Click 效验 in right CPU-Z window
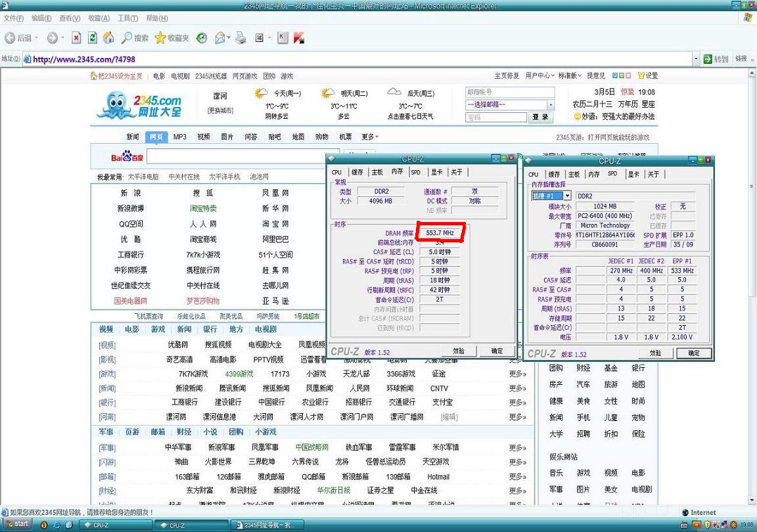Screen dimensions: 757x532 pyautogui.click(x=655, y=353)
